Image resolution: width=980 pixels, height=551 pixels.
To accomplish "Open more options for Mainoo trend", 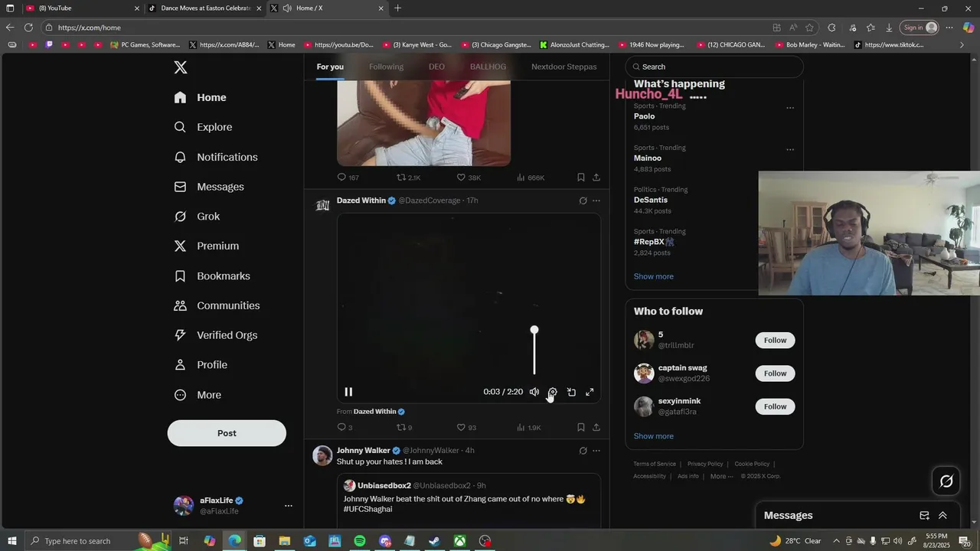I will [790, 150].
